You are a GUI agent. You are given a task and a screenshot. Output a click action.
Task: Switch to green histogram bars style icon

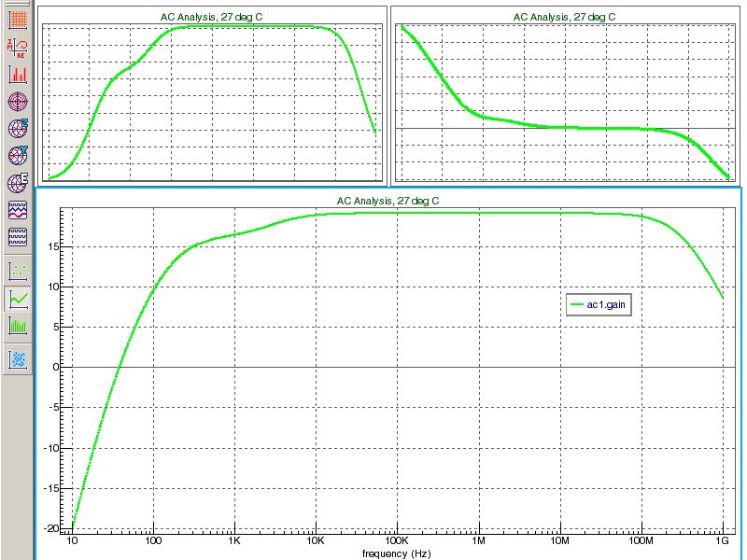click(x=18, y=326)
